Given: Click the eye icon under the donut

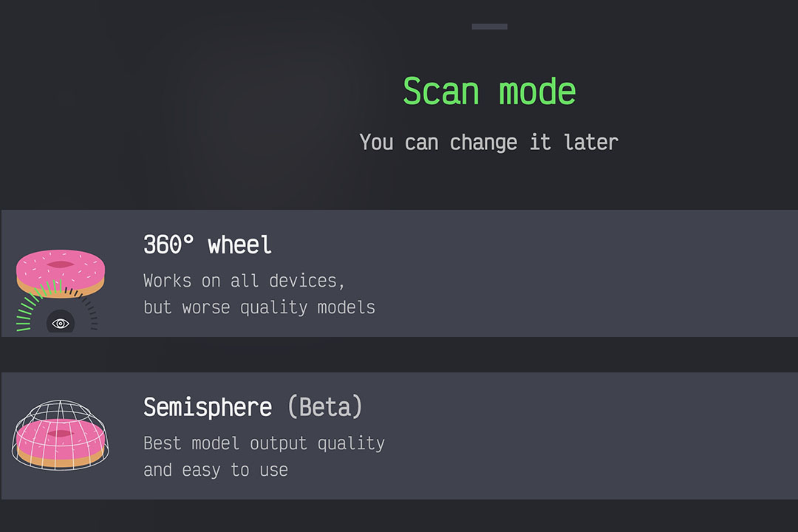Looking at the screenshot, I should (x=61, y=323).
